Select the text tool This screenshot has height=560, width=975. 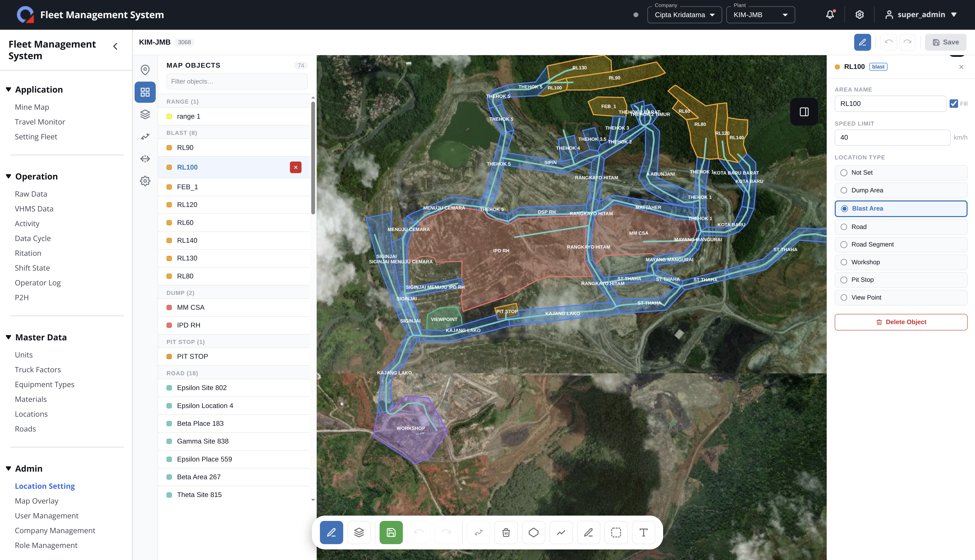644,532
